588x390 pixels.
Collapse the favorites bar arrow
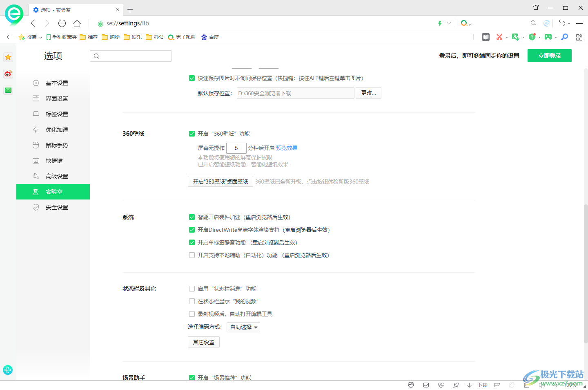[9, 37]
